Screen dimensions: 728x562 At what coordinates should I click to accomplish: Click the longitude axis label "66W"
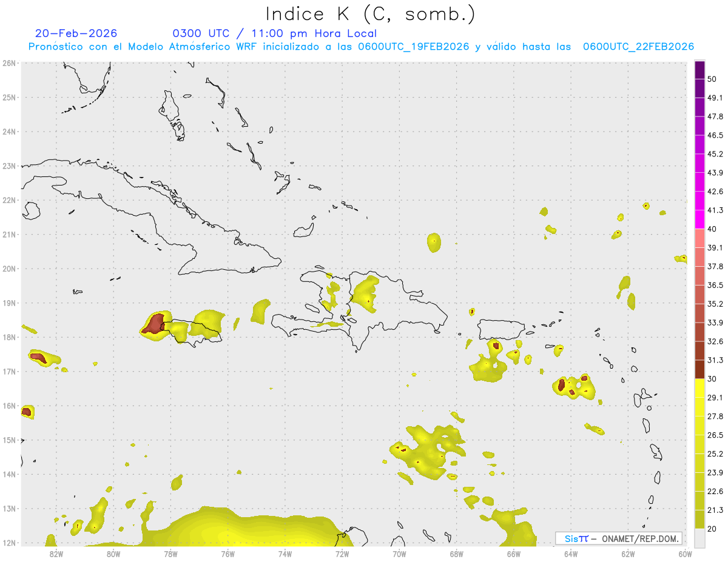coord(513,554)
